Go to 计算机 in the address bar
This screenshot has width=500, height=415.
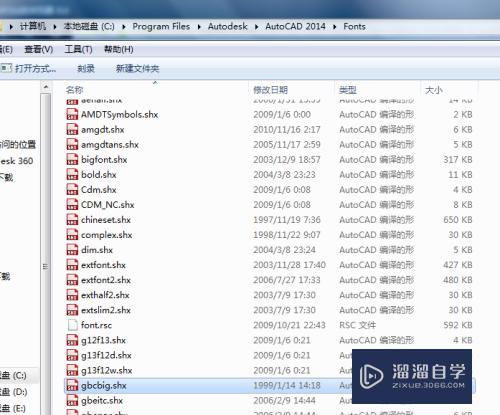[33, 26]
